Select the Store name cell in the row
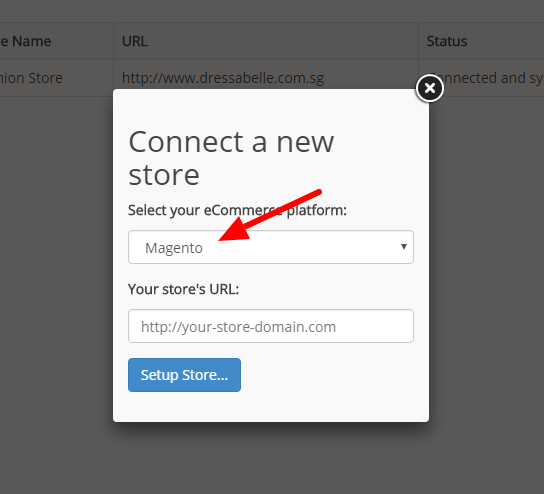The height and width of the screenshot is (494, 544). click(31, 78)
